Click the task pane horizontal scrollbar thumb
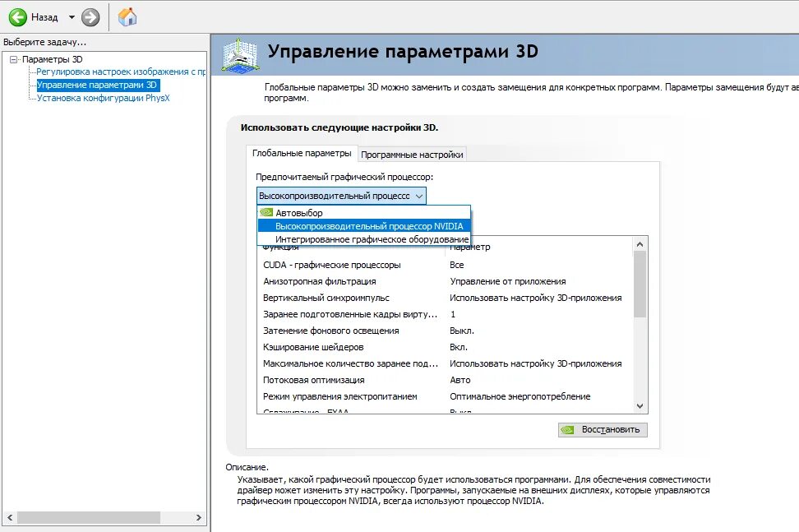This screenshot has width=799, height=532. (x=89, y=517)
